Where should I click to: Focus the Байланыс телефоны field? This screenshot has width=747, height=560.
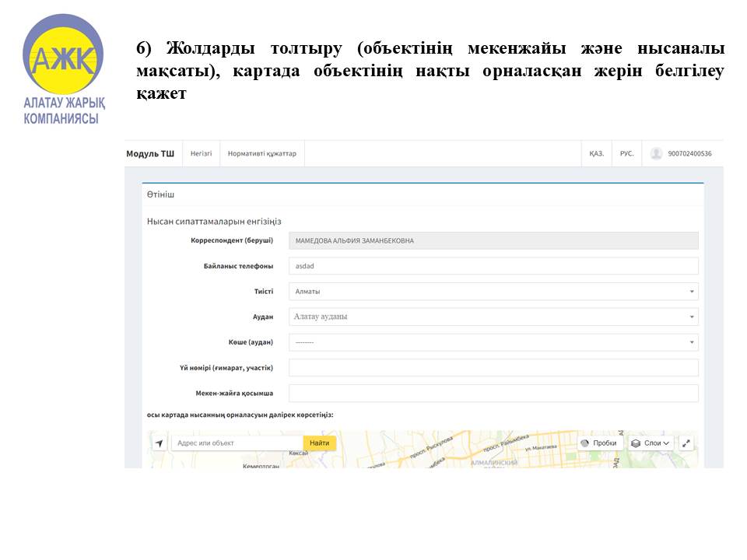coord(493,266)
